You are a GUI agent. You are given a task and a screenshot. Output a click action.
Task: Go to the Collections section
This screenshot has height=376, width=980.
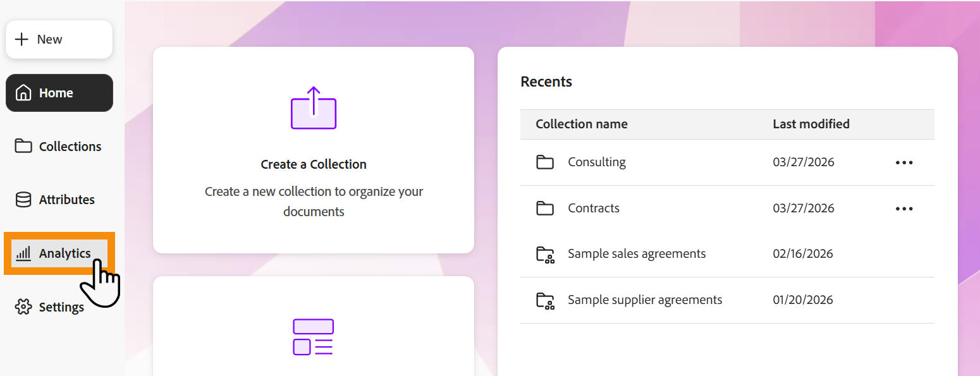70,146
